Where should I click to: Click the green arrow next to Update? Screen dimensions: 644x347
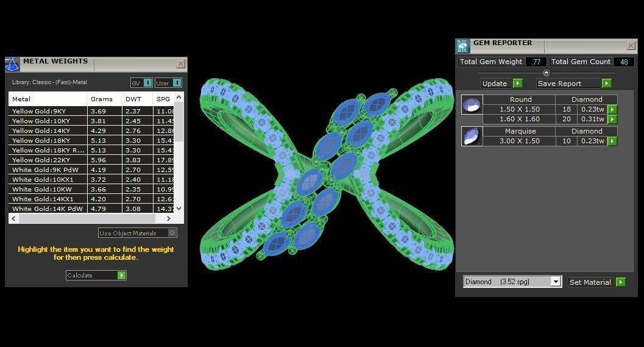coord(517,84)
